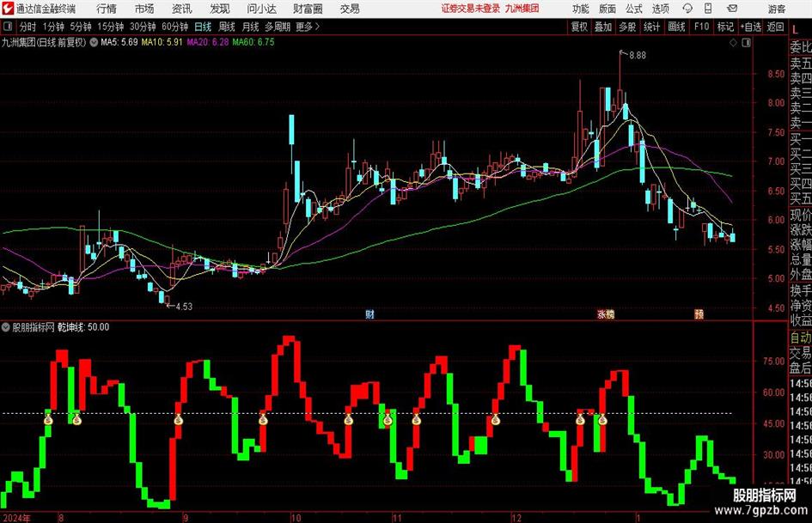Image resolution: width=812 pixels, height=523 pixels.
Task: Click the 九洲集团(日线 前复权) chart title
Action: point(44,42)
